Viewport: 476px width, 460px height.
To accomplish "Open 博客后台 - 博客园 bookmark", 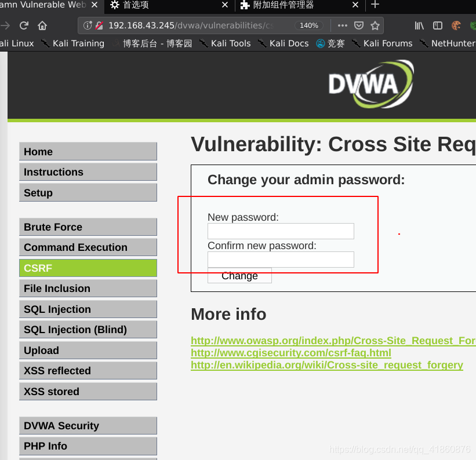I will pyautogui.click(x=152, y=43).
